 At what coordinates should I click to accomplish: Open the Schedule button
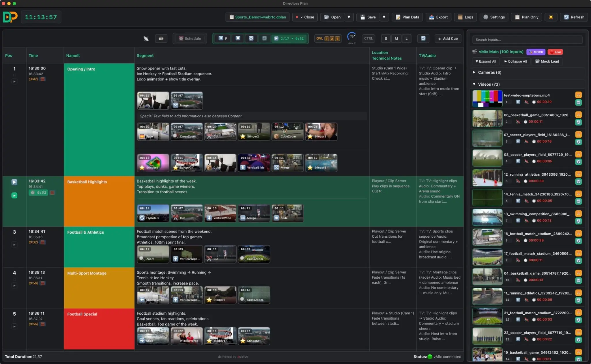(190, 38)
